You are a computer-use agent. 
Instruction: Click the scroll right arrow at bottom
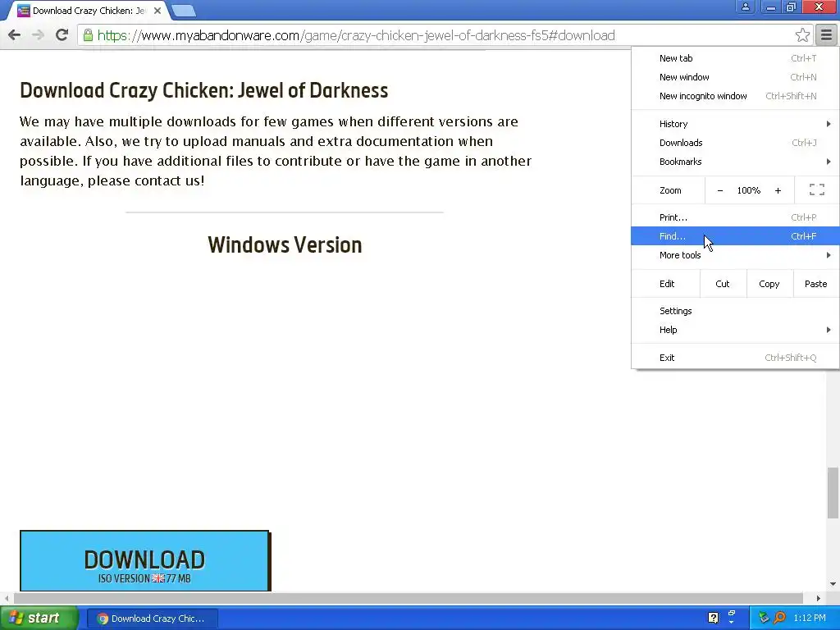point(818,598)
